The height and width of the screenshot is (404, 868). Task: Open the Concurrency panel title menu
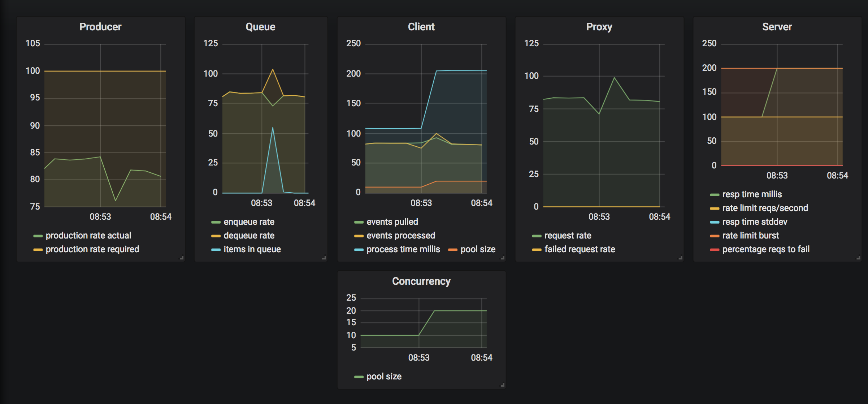[421, 281]
